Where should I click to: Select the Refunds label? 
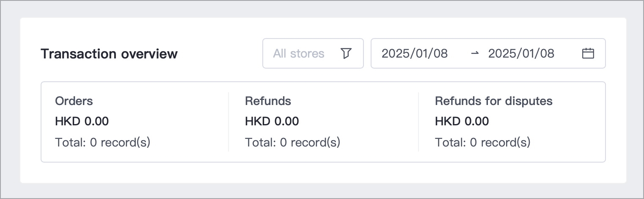(x=268, y=101)
